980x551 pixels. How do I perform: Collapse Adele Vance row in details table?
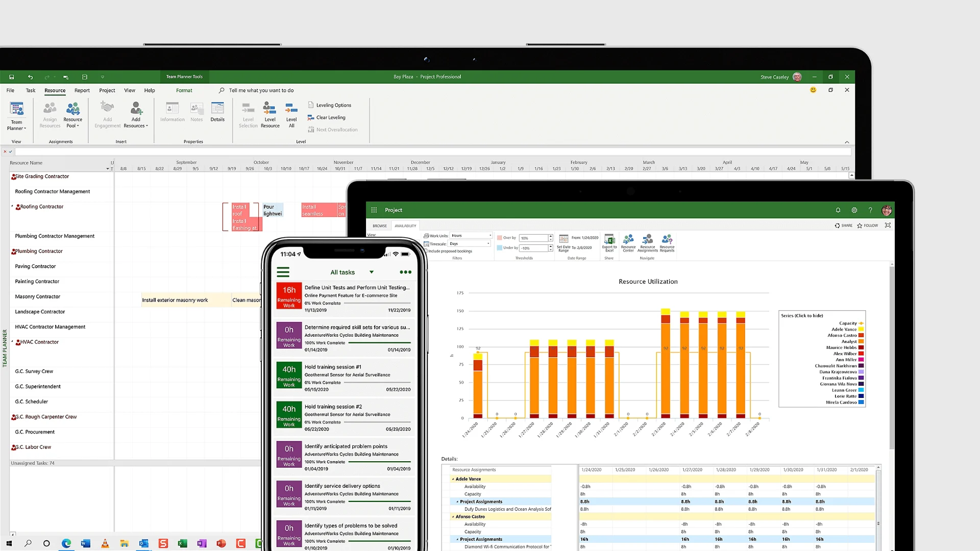tap(453, 479)
